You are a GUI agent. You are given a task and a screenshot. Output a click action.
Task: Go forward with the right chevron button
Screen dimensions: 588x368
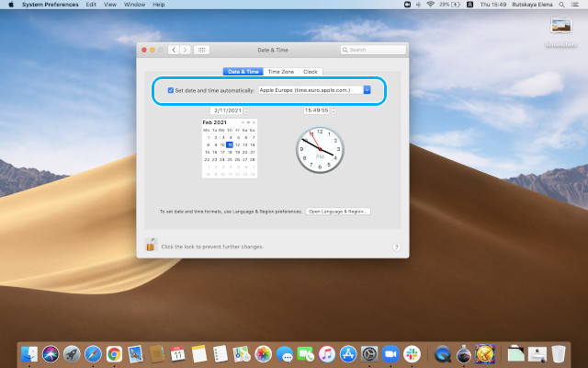185,50
